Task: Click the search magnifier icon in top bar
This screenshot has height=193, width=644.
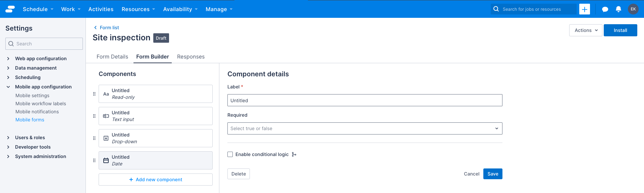Action: tap(496, 9)
